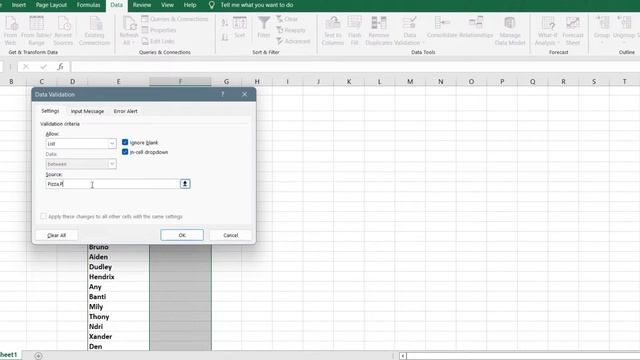
Task: Switch to Input Message tab
Action: tap(87, 111)
